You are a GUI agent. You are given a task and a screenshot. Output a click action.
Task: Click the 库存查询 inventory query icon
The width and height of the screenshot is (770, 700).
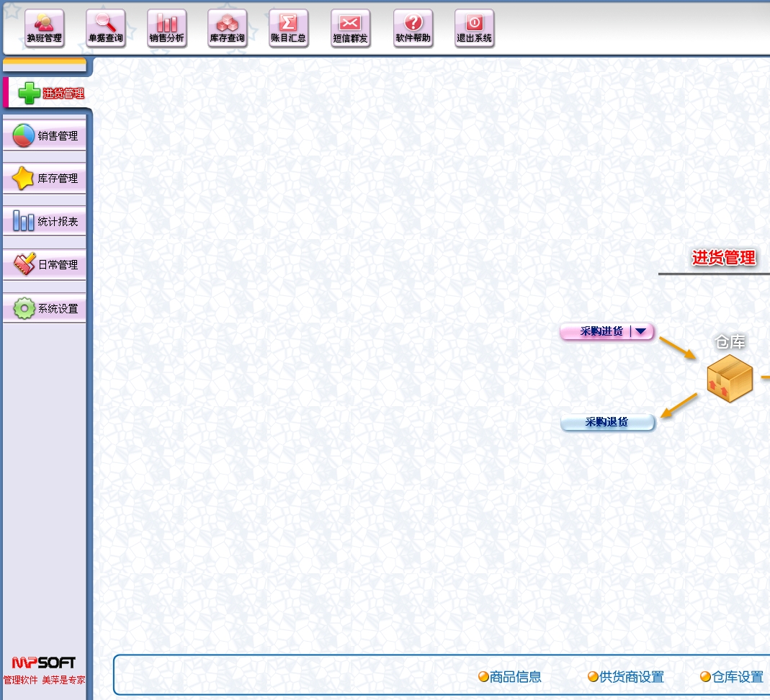tap(227, 28)
